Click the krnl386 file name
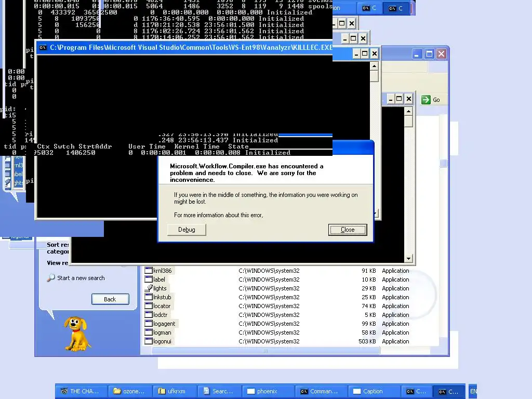This screenshot has height=399, width=532. tap(163, 271)
